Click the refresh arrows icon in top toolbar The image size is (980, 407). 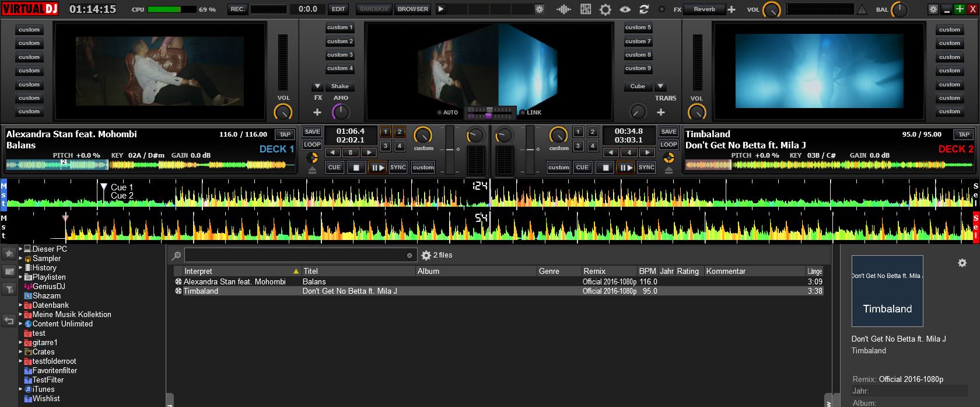pos(644,9)
